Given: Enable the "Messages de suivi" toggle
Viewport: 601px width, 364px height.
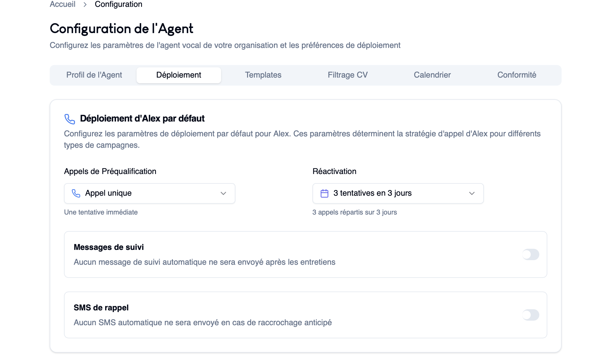Looking at the screenshot, I should pyautogui.click(x=530, y=254).
